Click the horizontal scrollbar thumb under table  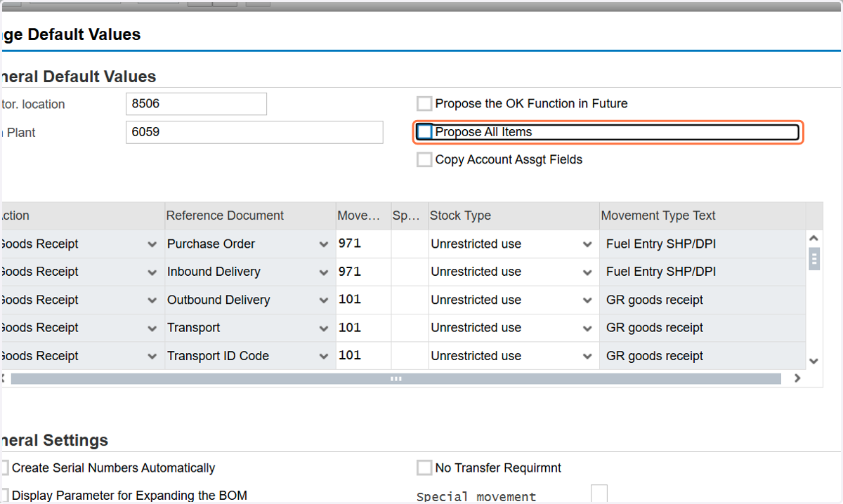[396, 378]
